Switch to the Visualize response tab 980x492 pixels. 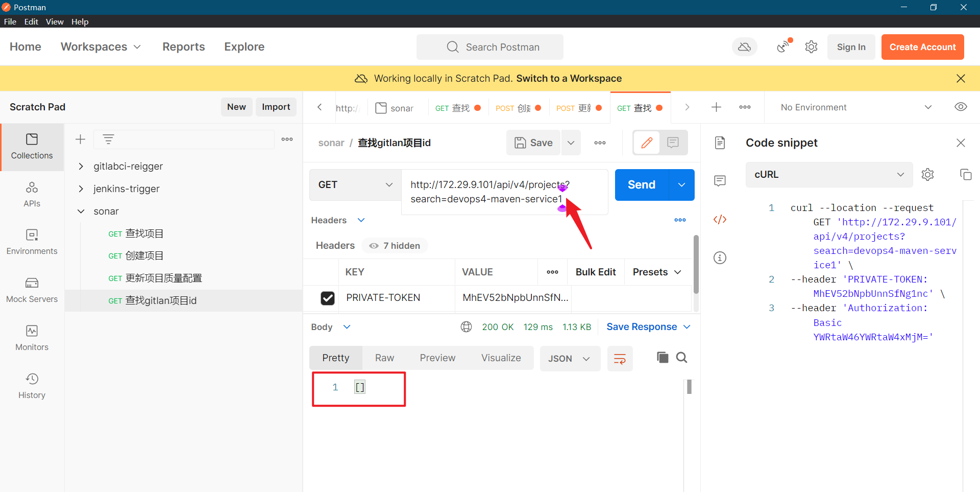[501, 358]
